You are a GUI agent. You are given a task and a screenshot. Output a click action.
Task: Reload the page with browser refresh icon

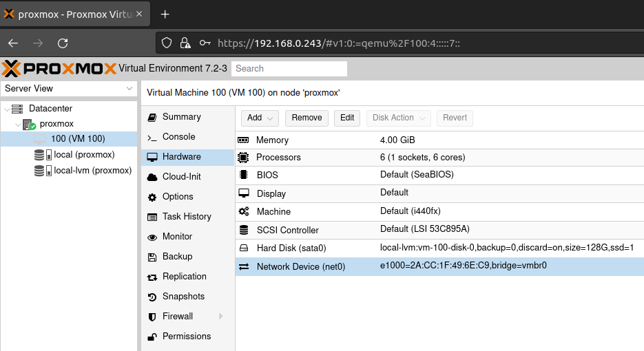tap(63, 43)
